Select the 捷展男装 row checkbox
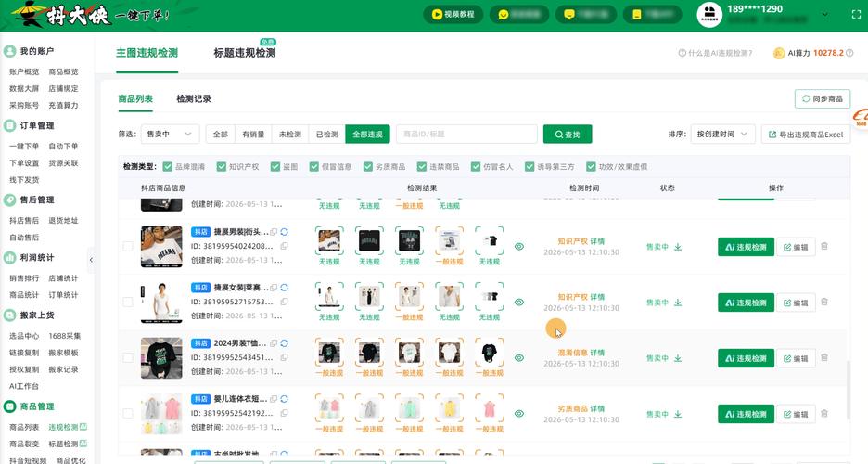The height and width of the screenshot is (464, 868). 128,247
